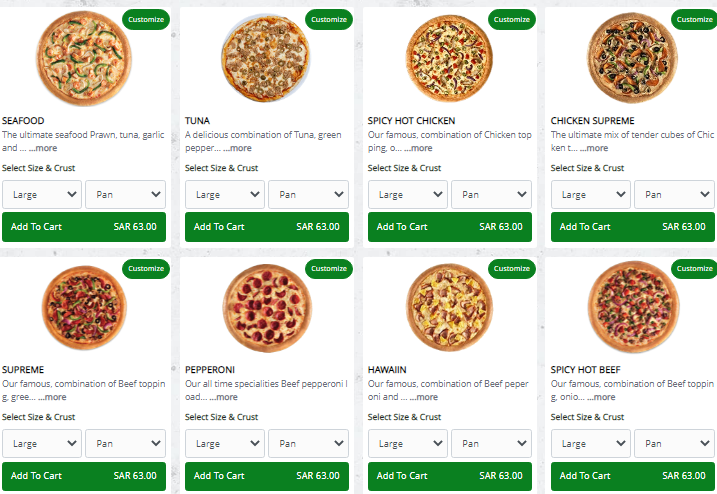Add Seafood pizza to cart
717x494 pixels.
(84, 227)
